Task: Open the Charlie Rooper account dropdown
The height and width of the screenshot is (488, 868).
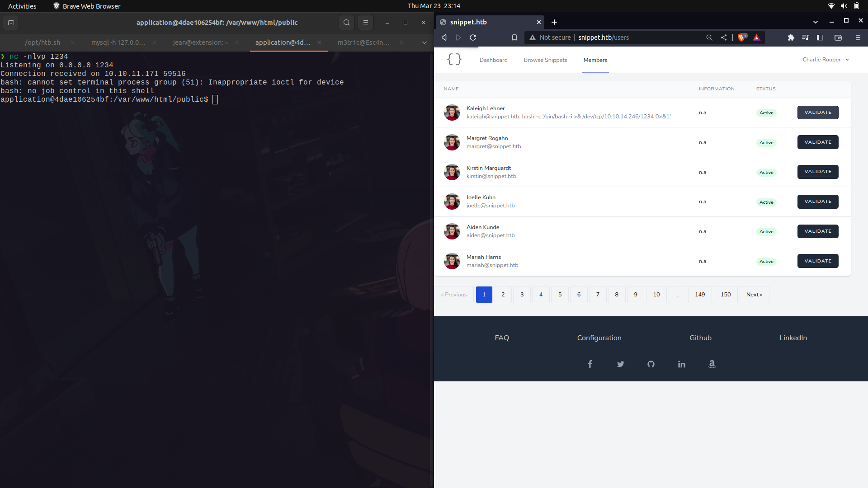Action: 826,59
